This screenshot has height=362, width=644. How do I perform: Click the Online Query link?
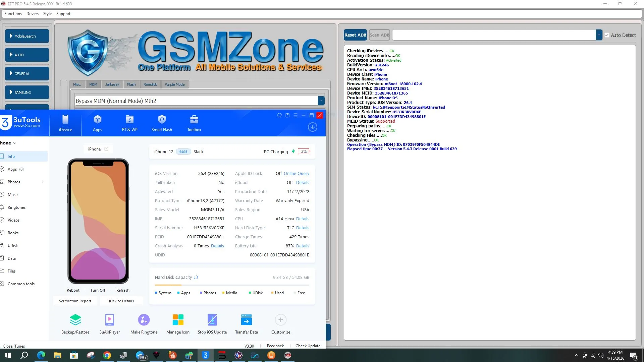(296, 174)
